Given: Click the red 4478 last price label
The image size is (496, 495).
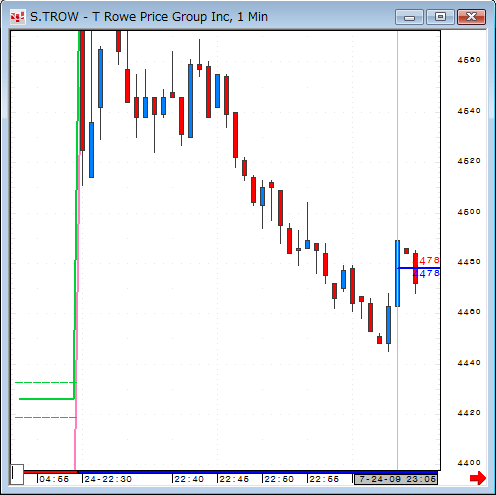Looking at the screenshot, I should (427, 260).
